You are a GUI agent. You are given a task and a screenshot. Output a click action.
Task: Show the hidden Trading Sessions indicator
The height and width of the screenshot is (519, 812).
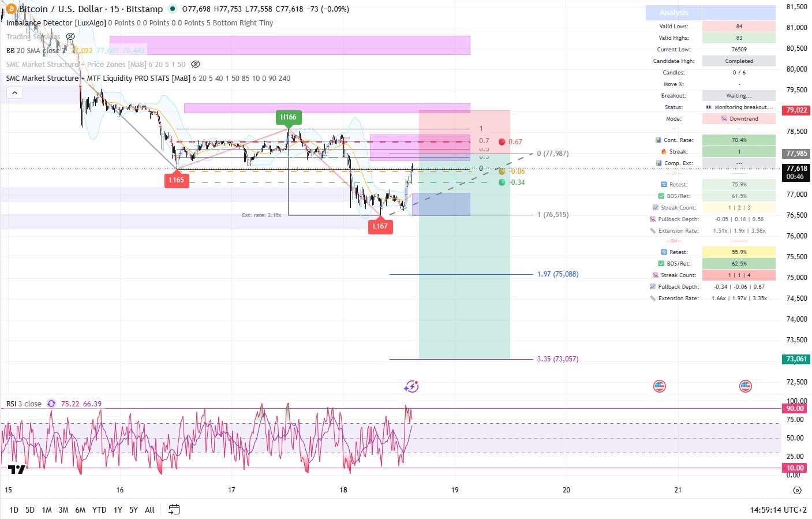tap(70, 36)
